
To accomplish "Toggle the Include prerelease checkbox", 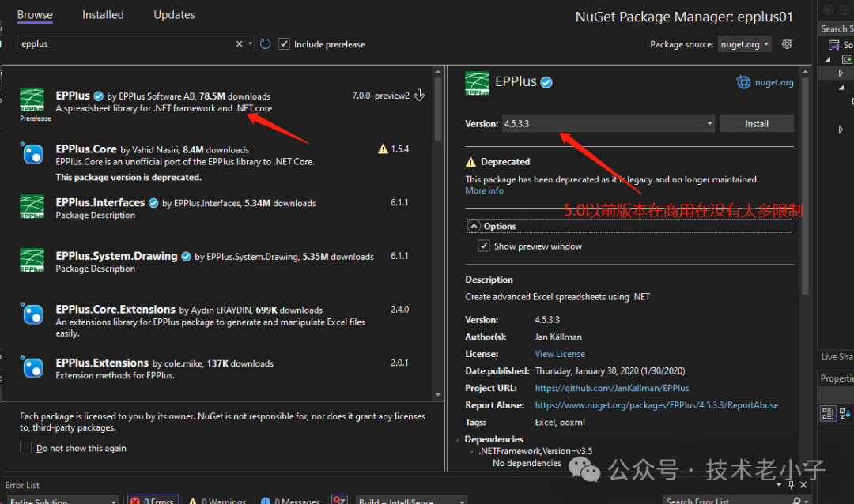I will pos(284,43).
